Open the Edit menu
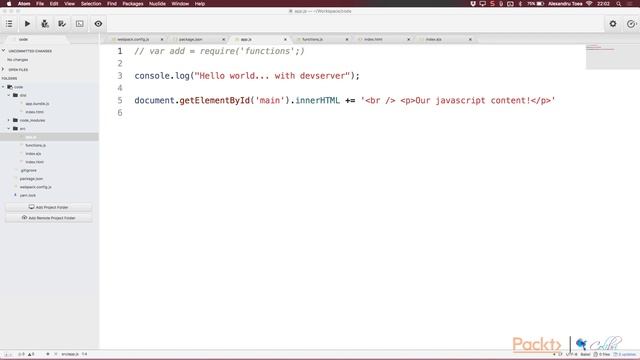 click(54, 4)
